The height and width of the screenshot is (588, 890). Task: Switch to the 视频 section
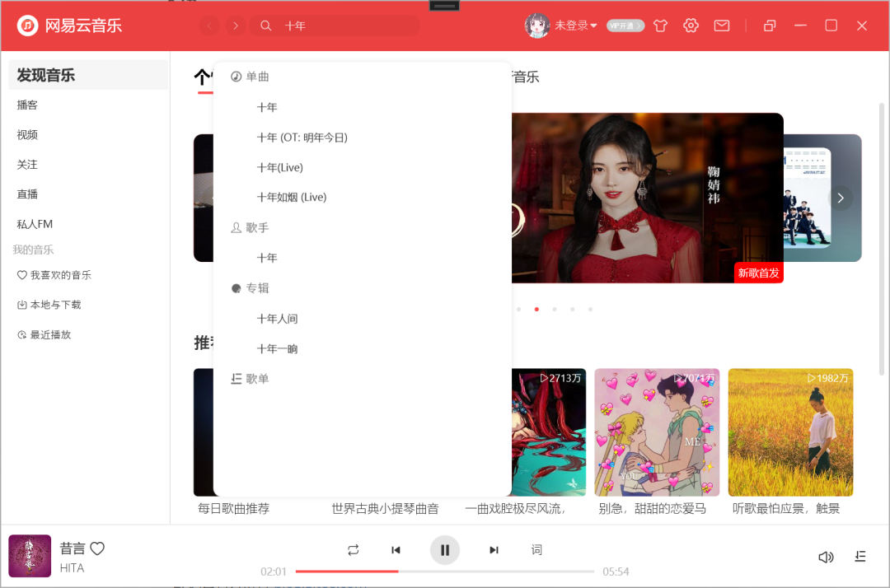coord(27,134)
